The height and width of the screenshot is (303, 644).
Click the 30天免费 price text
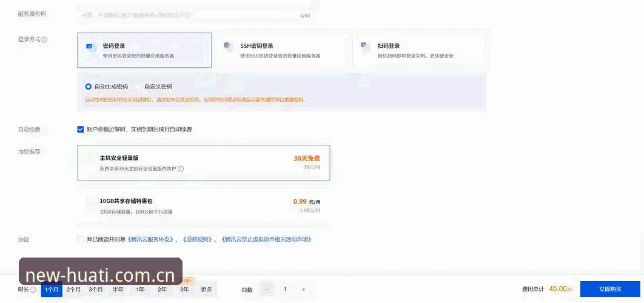pos(307,158)
